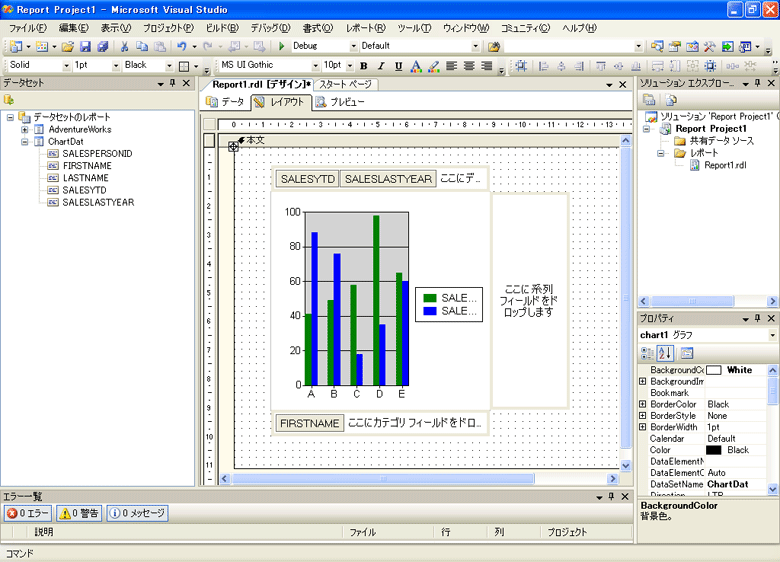Expand the BorderStyle property
The image size is (780, 562).
643,415
